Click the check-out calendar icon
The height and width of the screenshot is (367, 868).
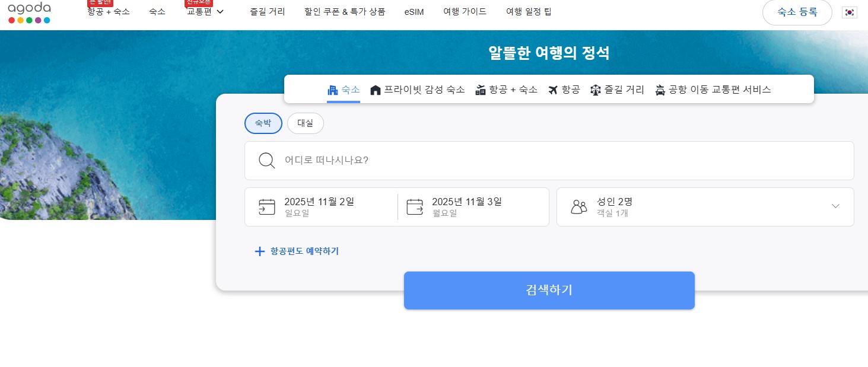tap(415, 206)
